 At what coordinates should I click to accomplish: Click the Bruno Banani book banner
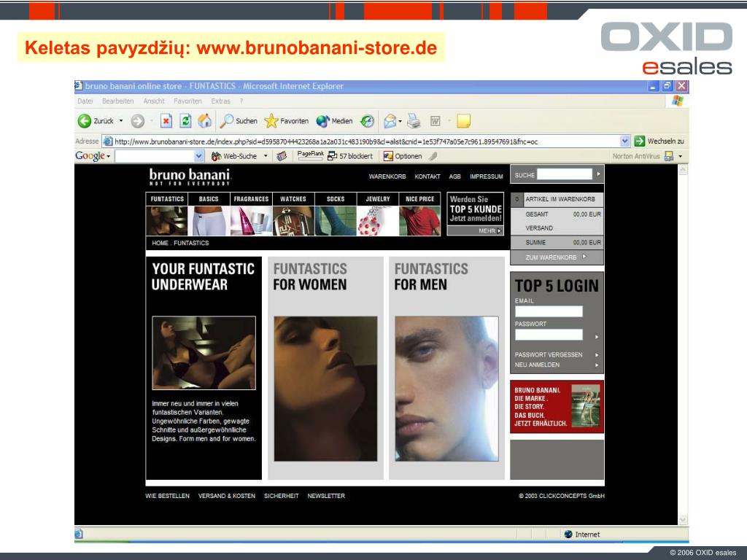tap(557, 407)
